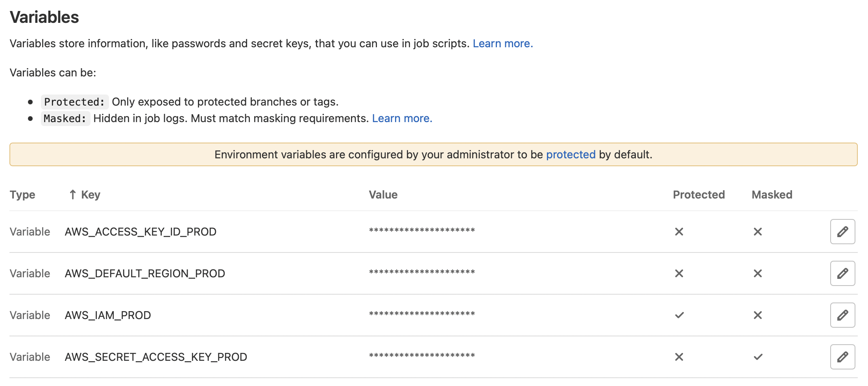Click the sort arrow beside Key
The image size is (868, 386).
(73, 195)
